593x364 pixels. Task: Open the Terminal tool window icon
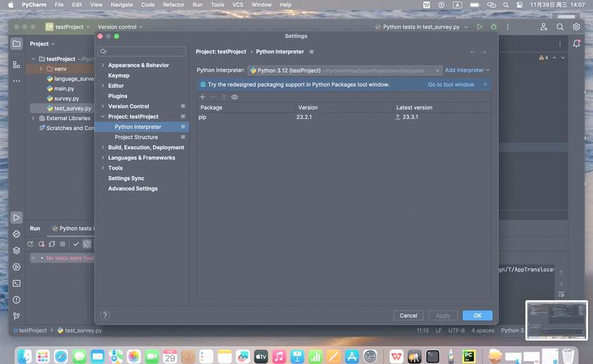[16, 283]
